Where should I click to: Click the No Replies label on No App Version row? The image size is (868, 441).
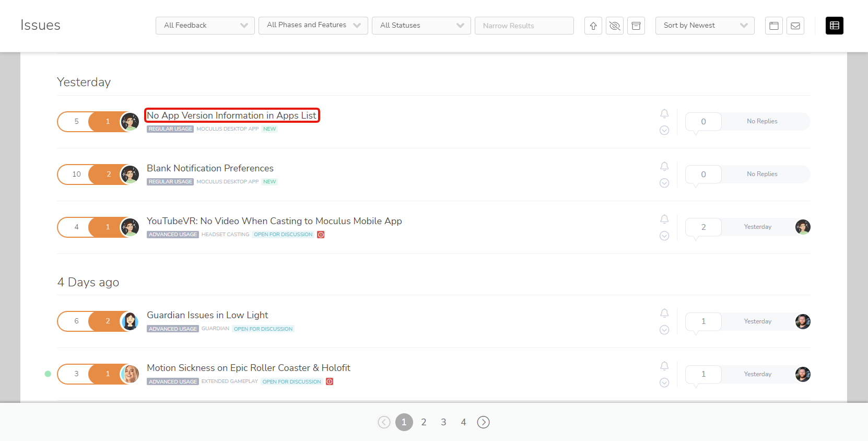click(x=762, y=121)
